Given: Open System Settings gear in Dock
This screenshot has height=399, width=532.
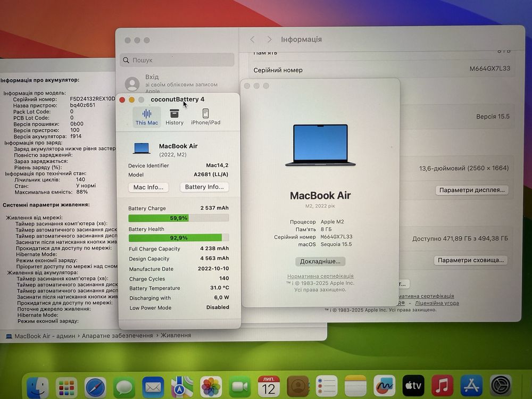Looking at the screenshot, I should pos(501,385).
